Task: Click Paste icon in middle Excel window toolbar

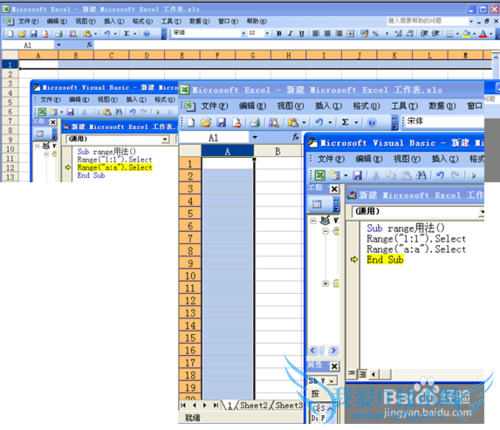Action: point(293,123)
